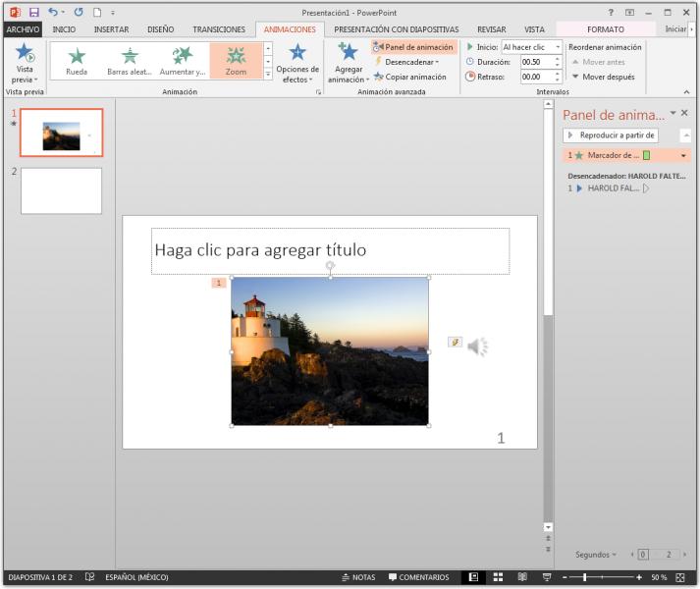The height and width of the screenshot is (589, 700).
Task: Select the lighthouse picture on the slide
Action: [x=330, y=351]
